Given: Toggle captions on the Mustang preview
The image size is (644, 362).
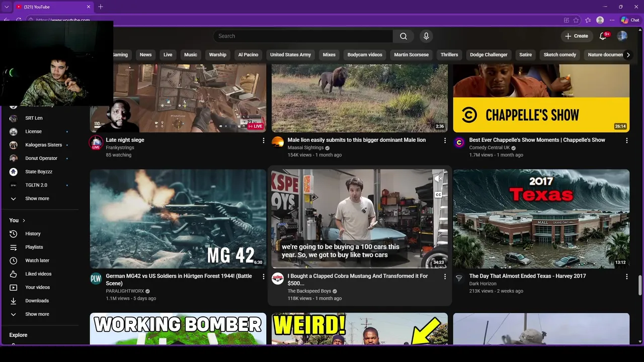Looking at the screenshot, I should point(438,195).
